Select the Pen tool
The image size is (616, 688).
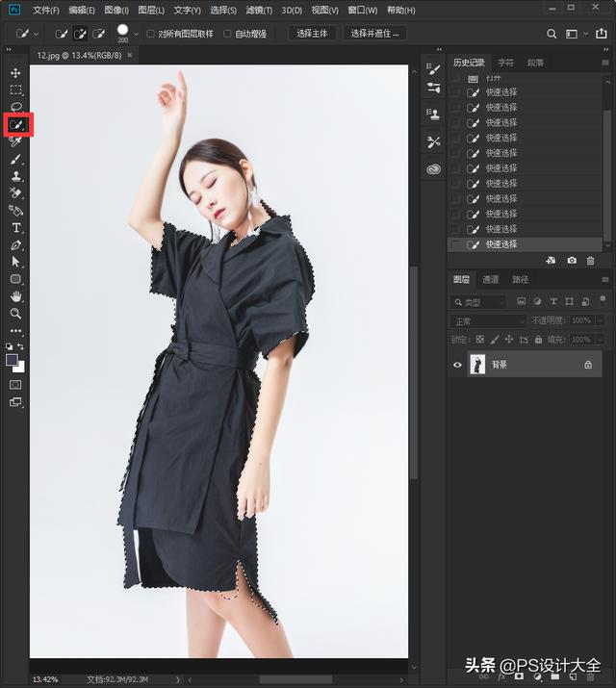click(15, 244)
